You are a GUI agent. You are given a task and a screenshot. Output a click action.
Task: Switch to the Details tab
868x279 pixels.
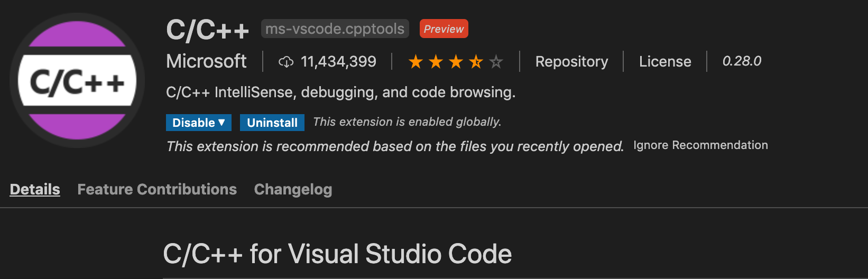click(x=35, y=189)
